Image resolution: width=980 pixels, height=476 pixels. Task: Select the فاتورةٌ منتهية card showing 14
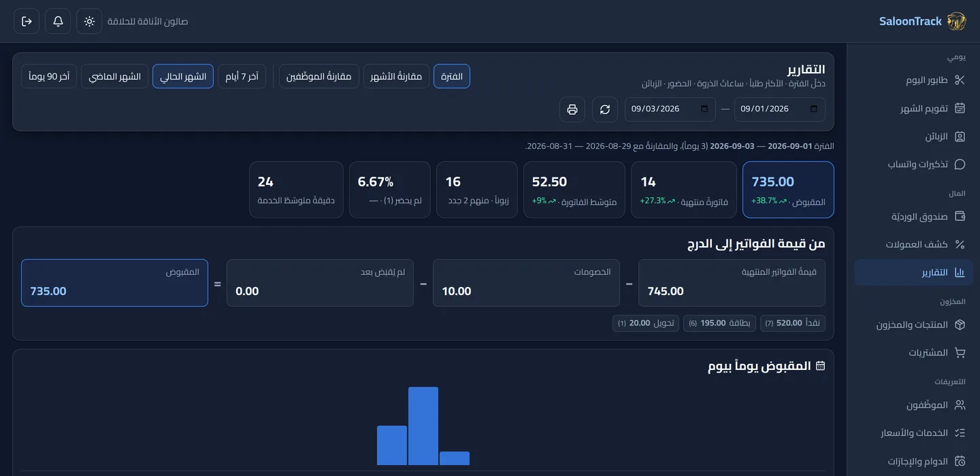pyautogui.click(x=684, y=190)
